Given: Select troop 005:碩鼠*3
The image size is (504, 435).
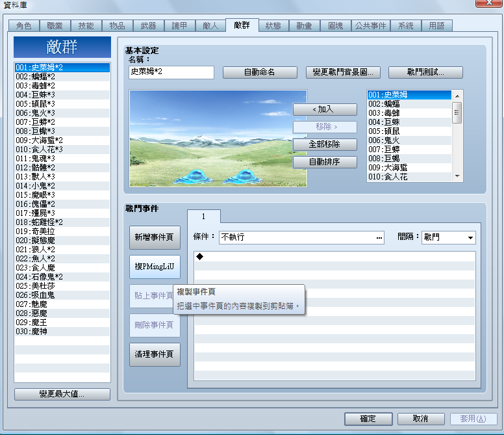Looking at the screenshot, I should coord(62,104).
